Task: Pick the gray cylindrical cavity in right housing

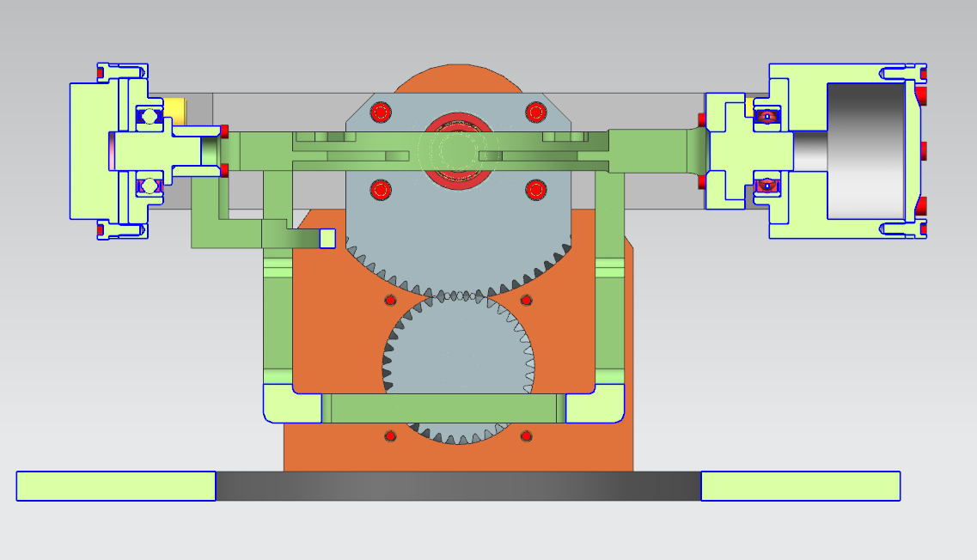Action: [866, 151]
